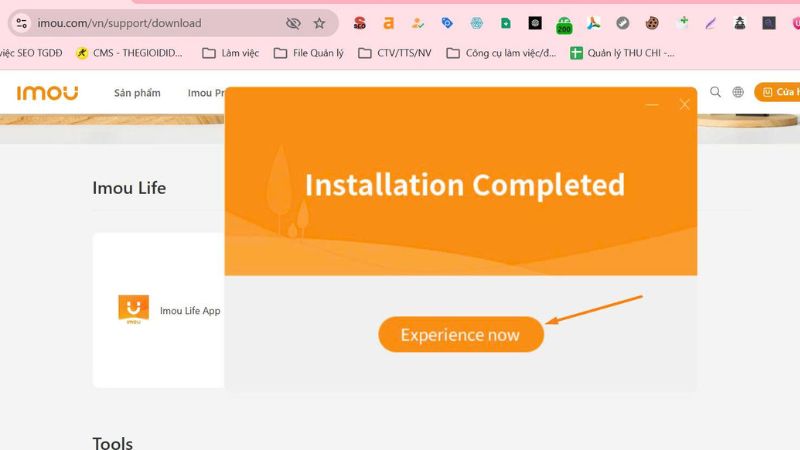
Task: Open the CTV/TTS/NV bookmark folder
Action: (395, 53)
